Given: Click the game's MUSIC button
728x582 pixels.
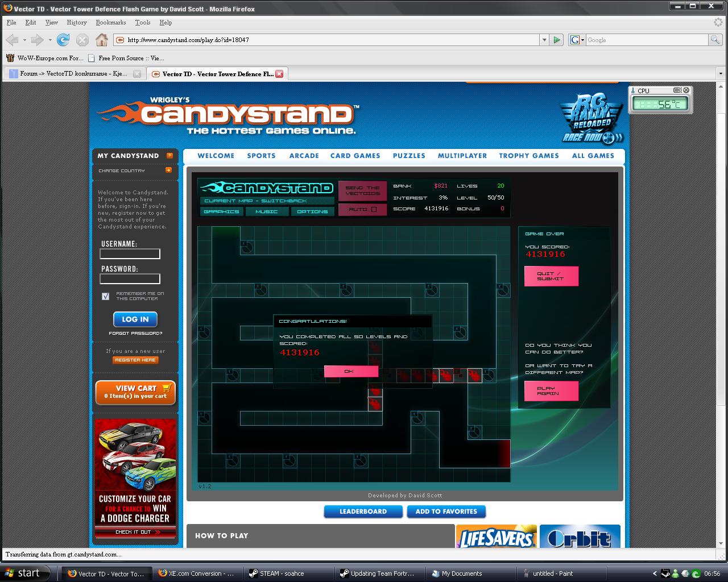Looking at the screenshot, I should [x=266, y=211].
